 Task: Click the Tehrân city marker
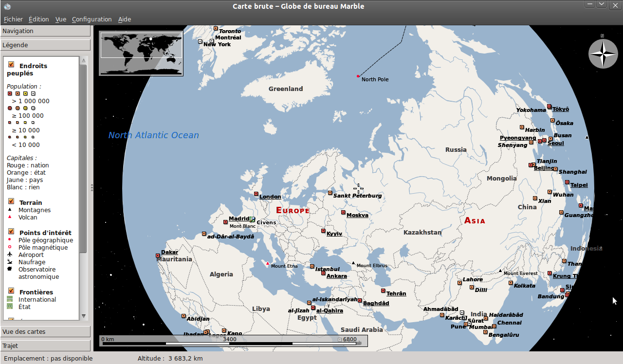coord(383,291)
